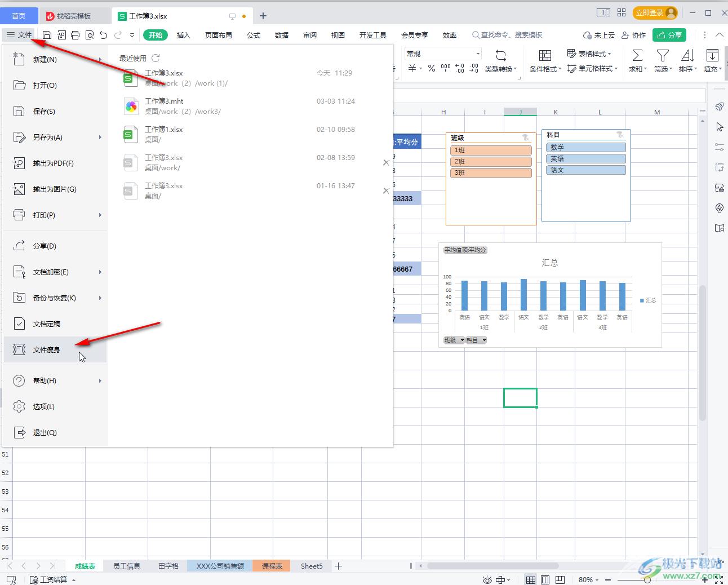Remove the 01-16 13:47 recent file entry
Image resolution: width=728 pixels, height=585 pixels.
pyautogui.click(x=386, y=190)
